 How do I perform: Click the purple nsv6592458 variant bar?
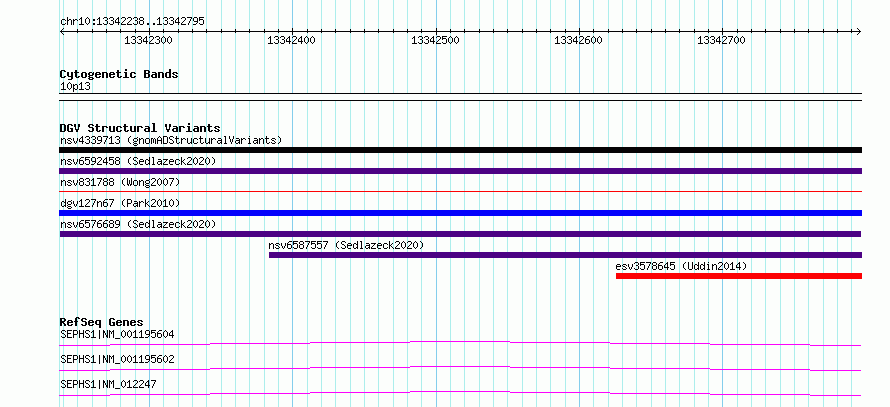[460, 171]
